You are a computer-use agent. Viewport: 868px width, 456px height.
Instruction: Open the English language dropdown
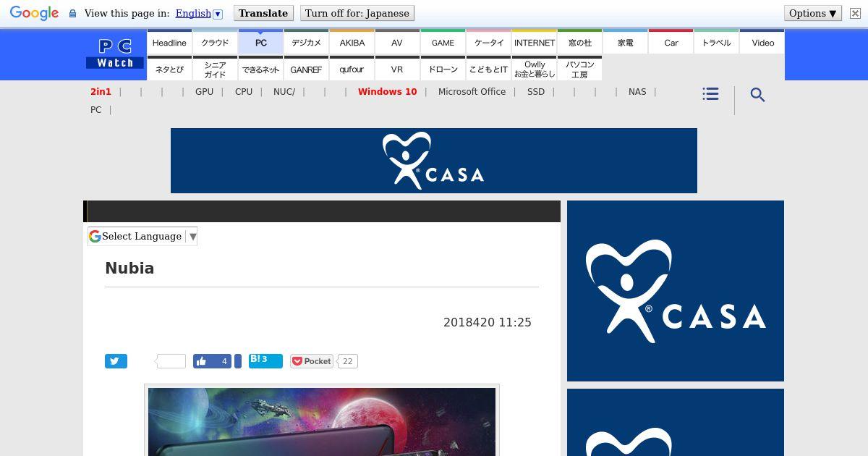[199, 13]
